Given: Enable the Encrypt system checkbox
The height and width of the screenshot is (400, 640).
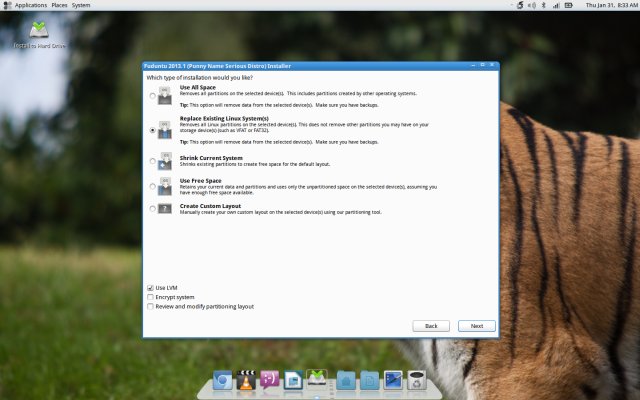Looking at the screenshot, I should (151, 297).
